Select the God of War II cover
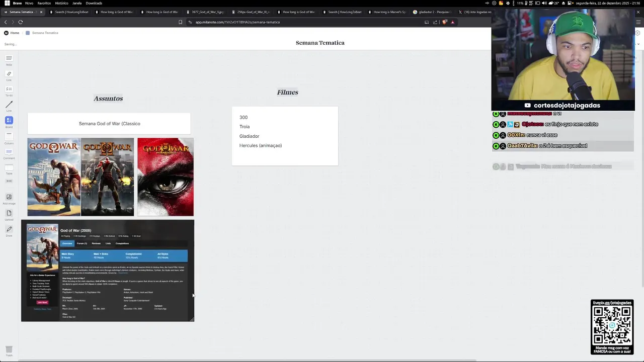The image size is (644, 362). pos(107,177)
